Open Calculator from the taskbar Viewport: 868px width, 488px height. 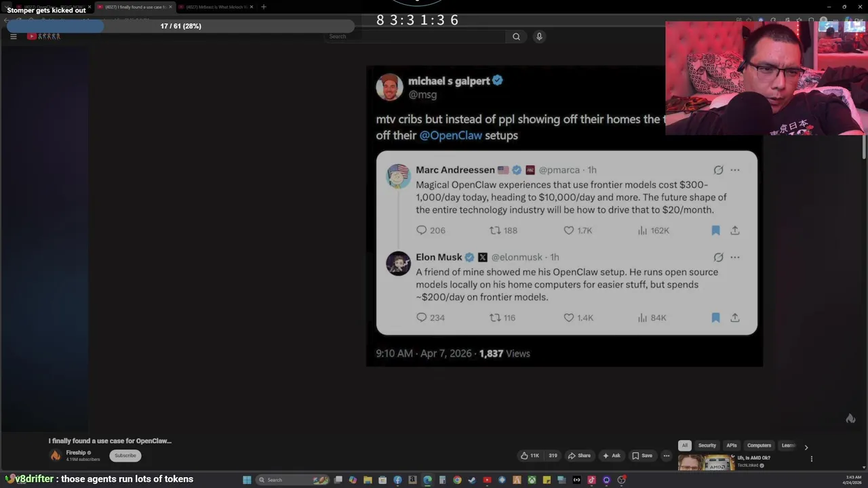coord(442,480)
